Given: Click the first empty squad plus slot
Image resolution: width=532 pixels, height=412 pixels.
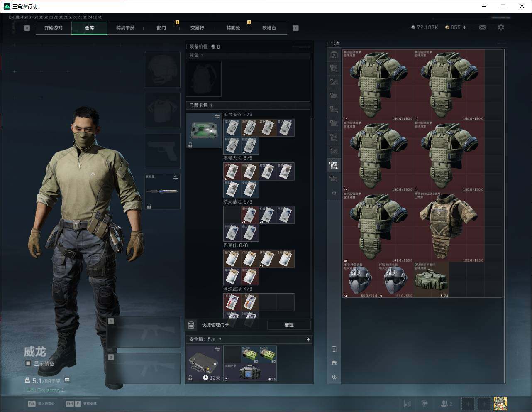Looking at the screenshot, I should point(468,404).
